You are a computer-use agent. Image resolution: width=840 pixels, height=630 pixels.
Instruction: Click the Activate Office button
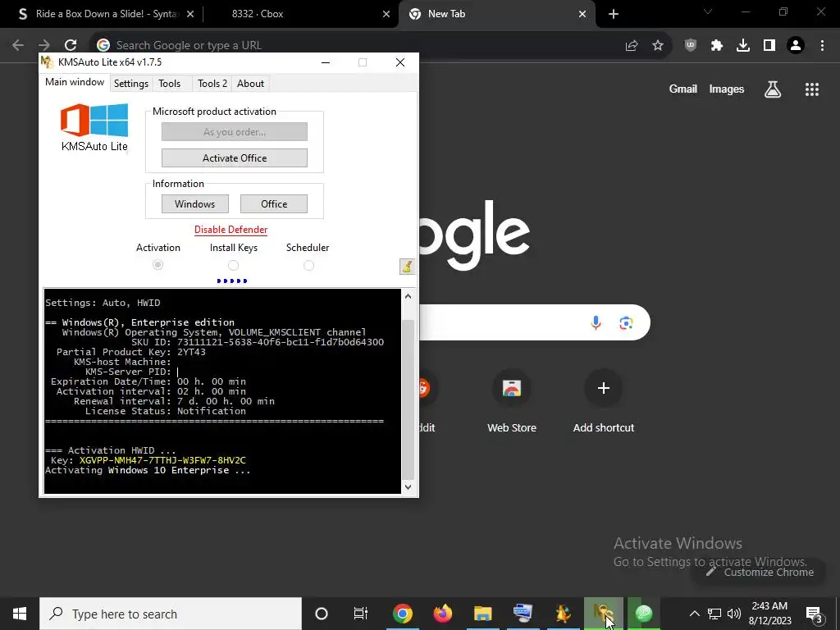235,158
